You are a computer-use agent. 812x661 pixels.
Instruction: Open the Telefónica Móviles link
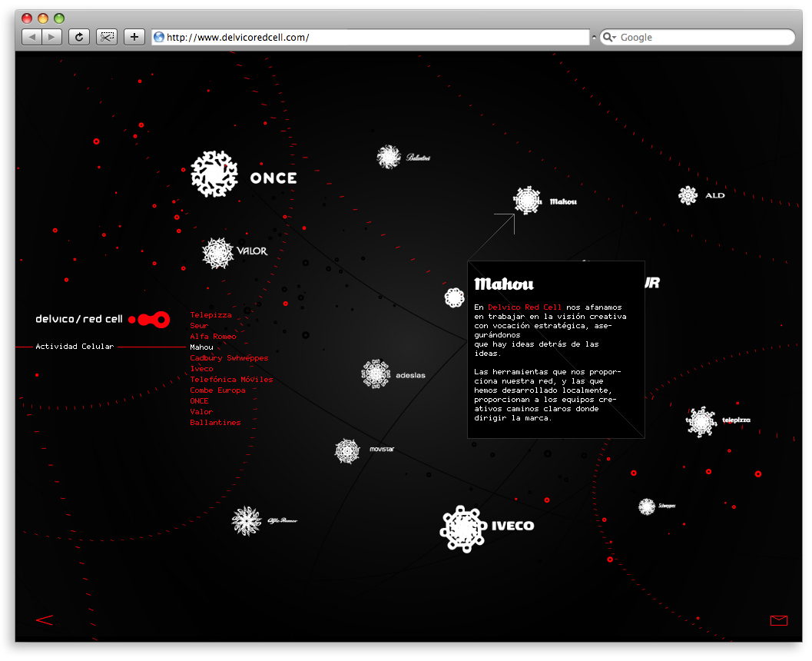click(x=231, y=380)
